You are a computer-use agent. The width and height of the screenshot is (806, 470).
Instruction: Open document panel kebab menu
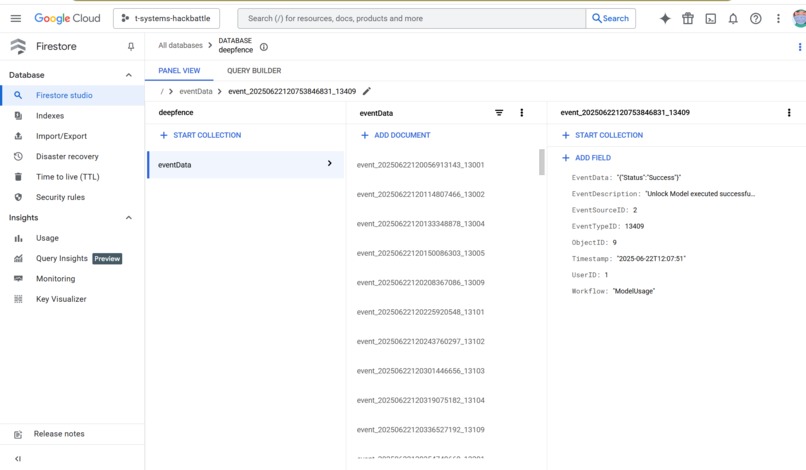pyautogui.click(x=789, y=113)
